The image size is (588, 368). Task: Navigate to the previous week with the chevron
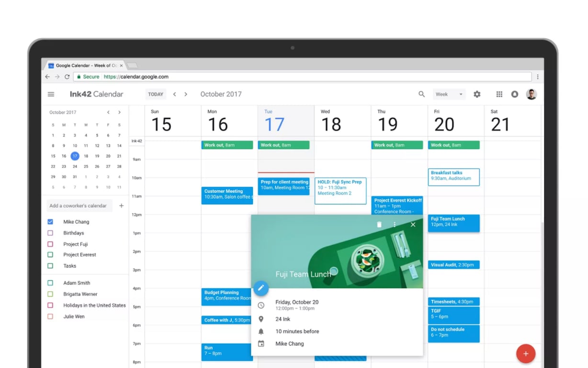pos(176,94)
